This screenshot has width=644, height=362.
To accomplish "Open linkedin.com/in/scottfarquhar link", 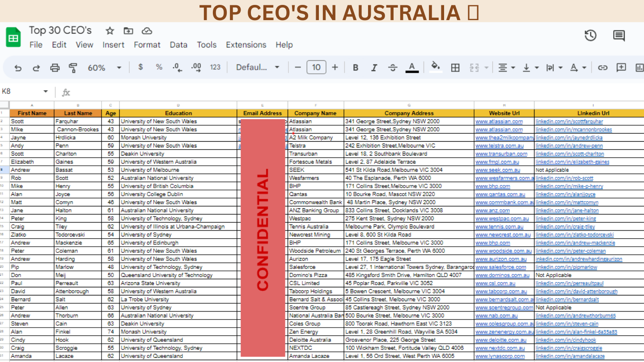I will [569, 122].
